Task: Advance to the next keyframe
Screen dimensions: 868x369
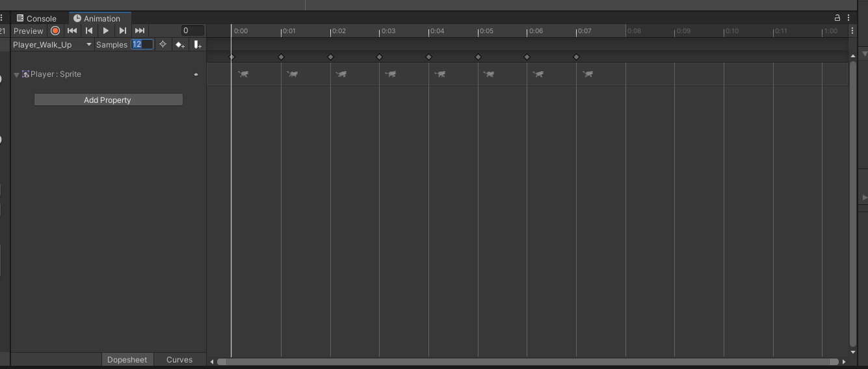Action: click(123, 31)
